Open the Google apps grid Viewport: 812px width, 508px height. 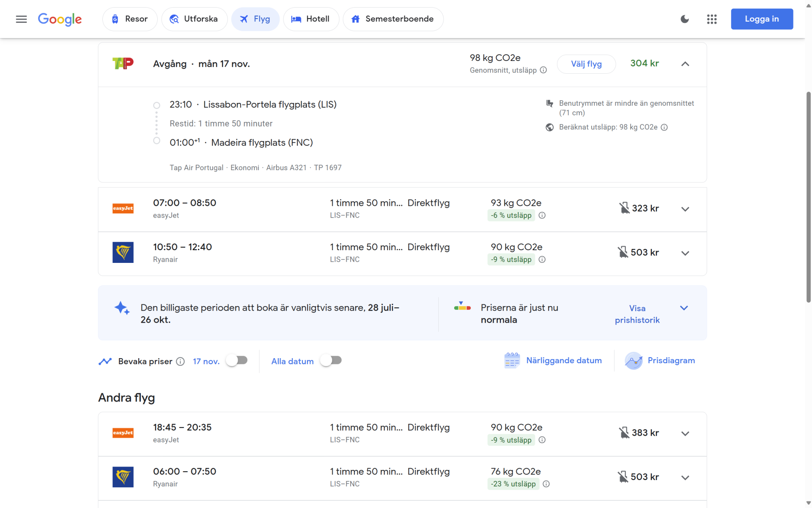(712, 19)
